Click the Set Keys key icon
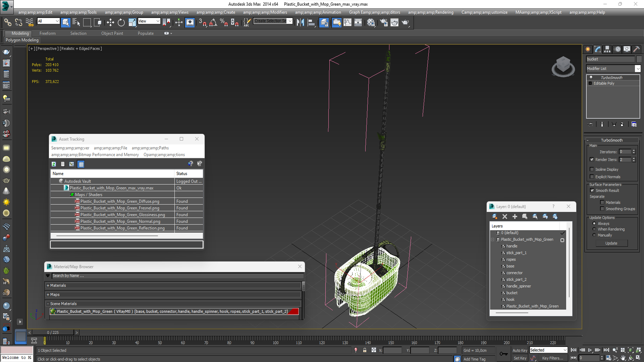Image resolution: width=644 pixels, height=362 pixels. click(503, 354)
